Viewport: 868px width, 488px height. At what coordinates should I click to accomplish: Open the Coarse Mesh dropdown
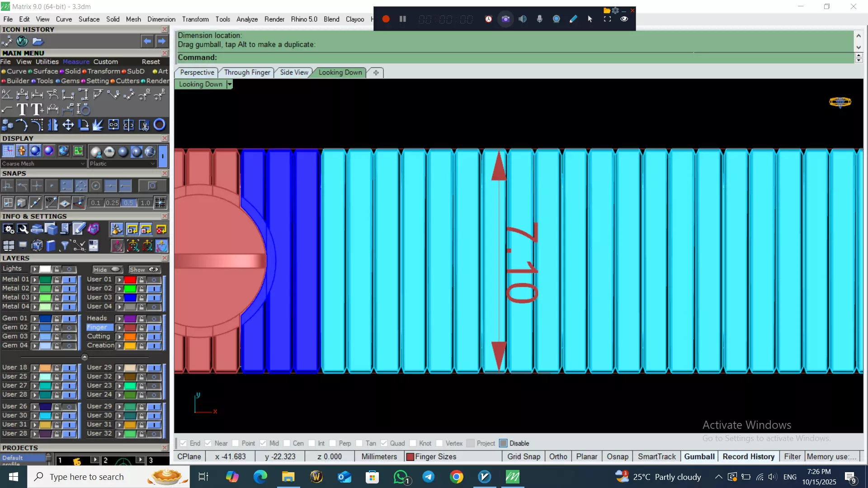pyautogui.click(x=83, y=164)
